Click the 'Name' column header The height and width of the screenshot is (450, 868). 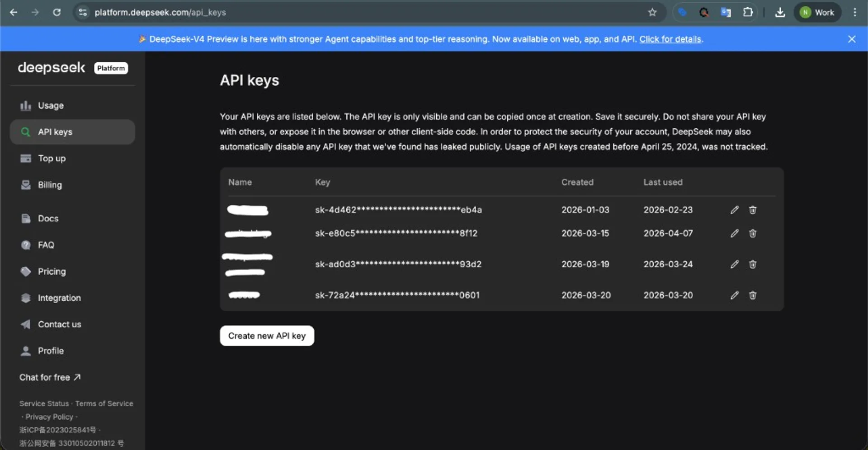(x=240, y=182)
